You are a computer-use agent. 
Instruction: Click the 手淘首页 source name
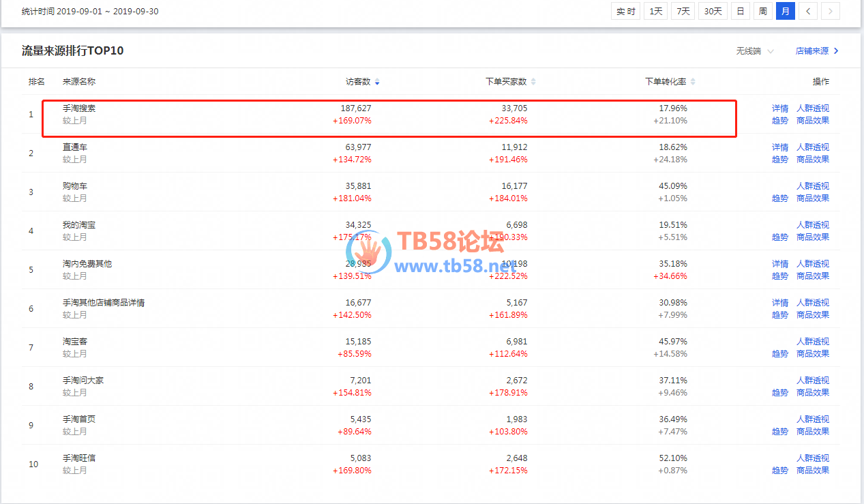[x=79, y=419]
